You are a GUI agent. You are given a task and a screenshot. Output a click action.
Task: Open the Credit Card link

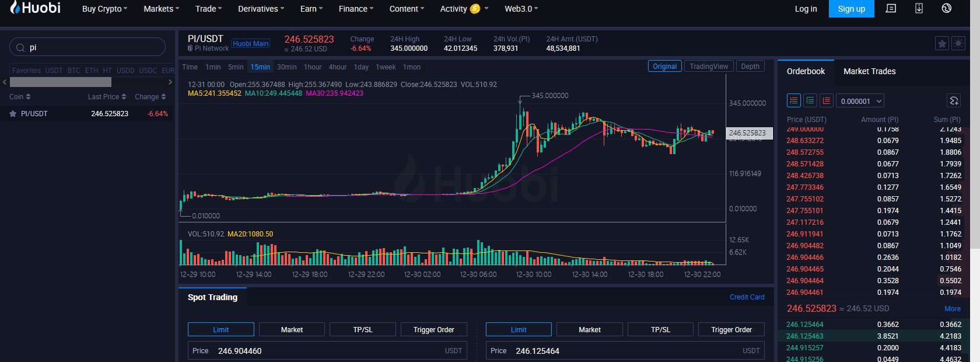(747, 297)
